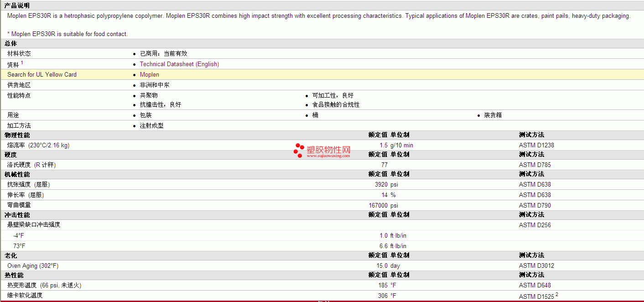Click the 总体 section header

11,44
